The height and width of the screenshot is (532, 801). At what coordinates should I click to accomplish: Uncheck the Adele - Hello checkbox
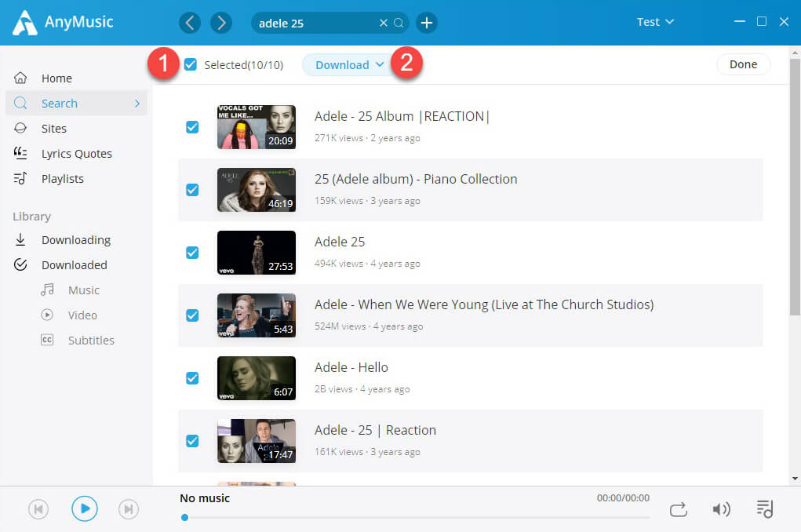tap(192, 378)
